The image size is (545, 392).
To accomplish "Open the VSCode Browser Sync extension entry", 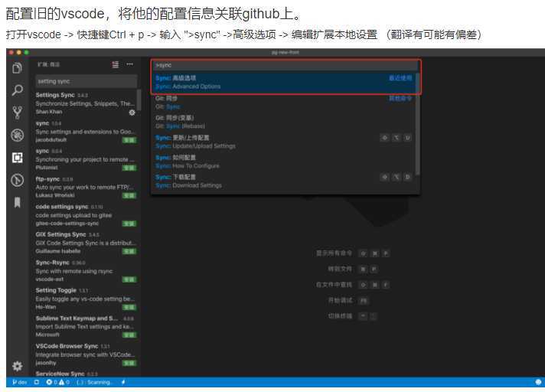I will 86,354.
